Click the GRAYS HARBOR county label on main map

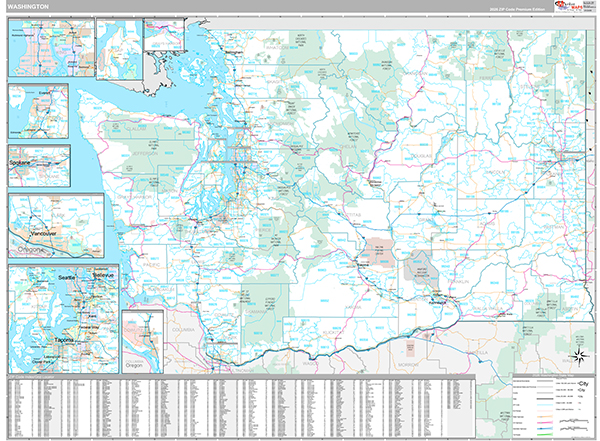[134, 197]
